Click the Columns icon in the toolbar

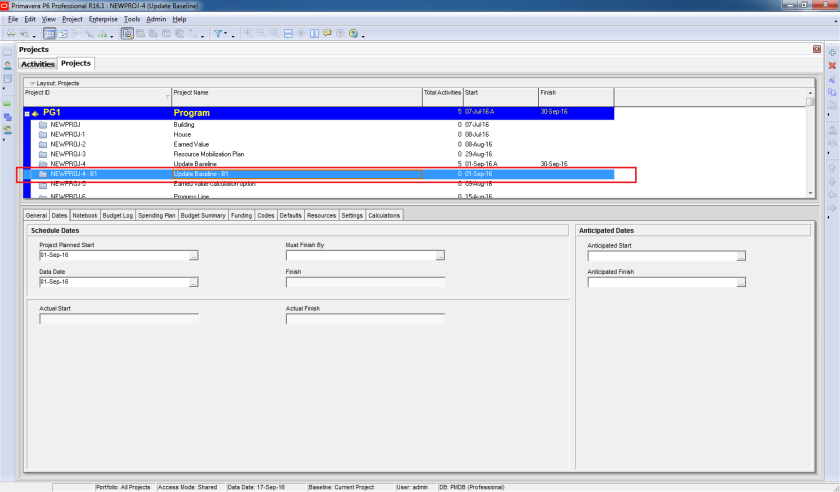[x=314, y=34]
